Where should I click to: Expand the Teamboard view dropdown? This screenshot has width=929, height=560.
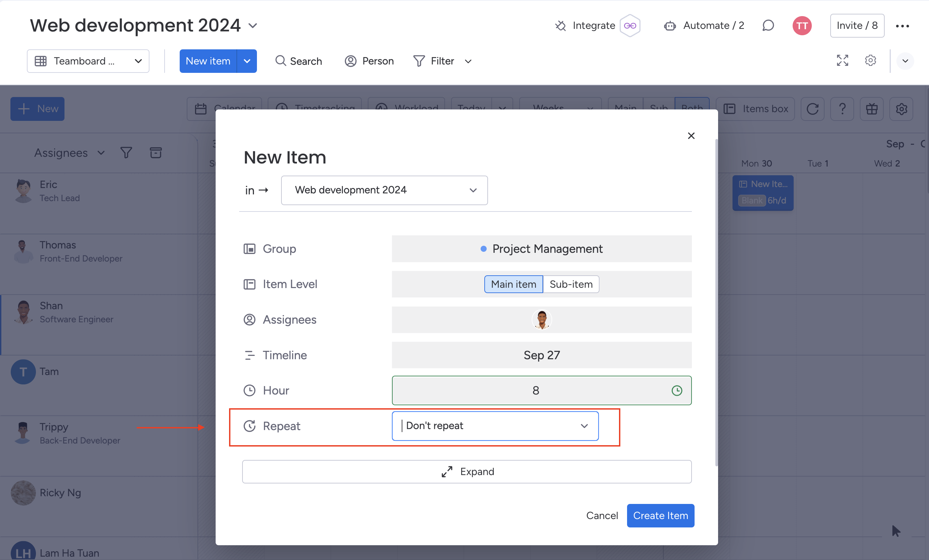[88, 61]
